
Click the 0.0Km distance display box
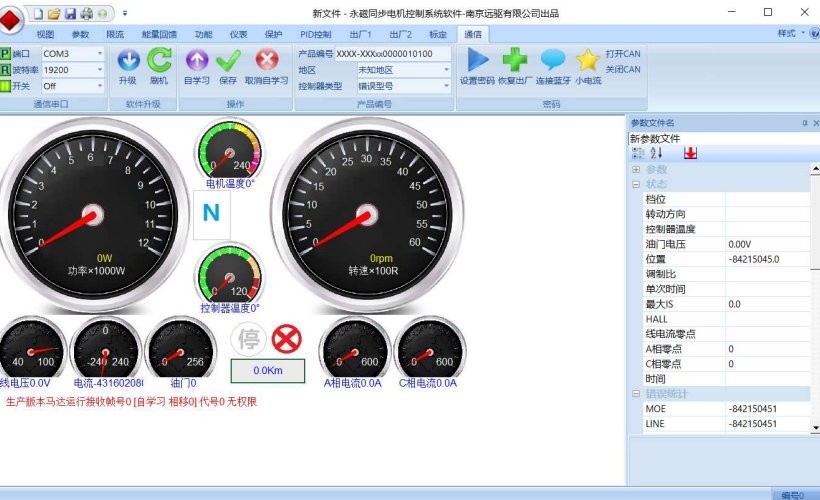pos(268,370)
